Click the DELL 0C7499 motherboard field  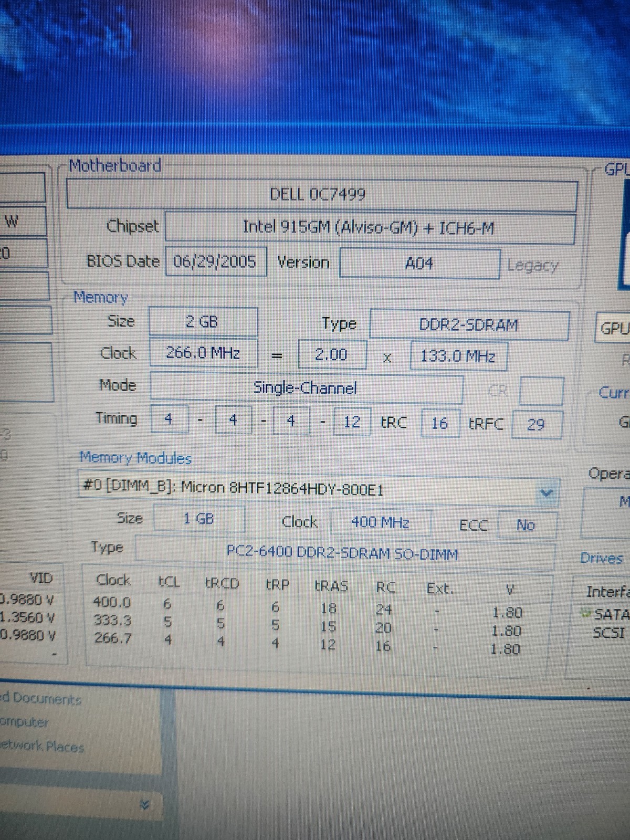coord(322,195)
